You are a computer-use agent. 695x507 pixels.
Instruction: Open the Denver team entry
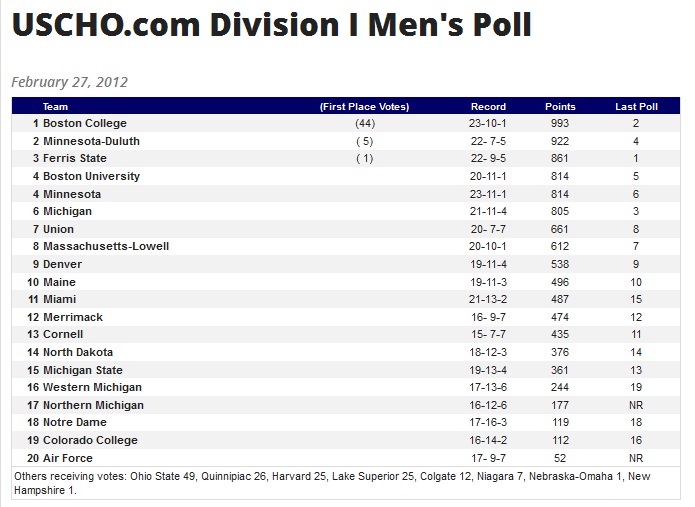tap(62, 264)
